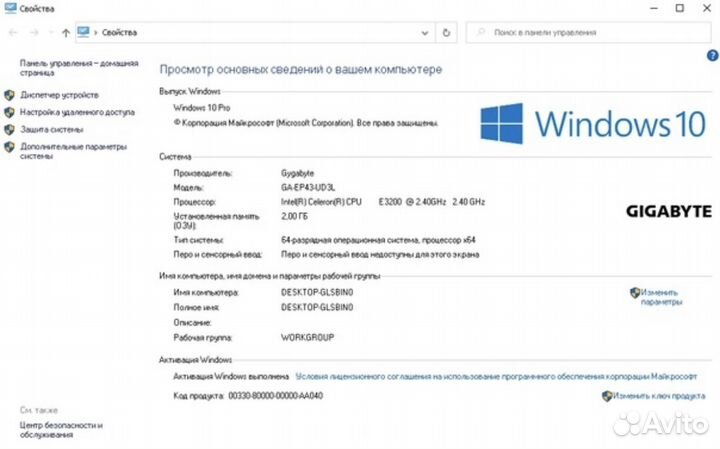
Task: Maximize the Свойства window
Action: click(x=680, y=8)
